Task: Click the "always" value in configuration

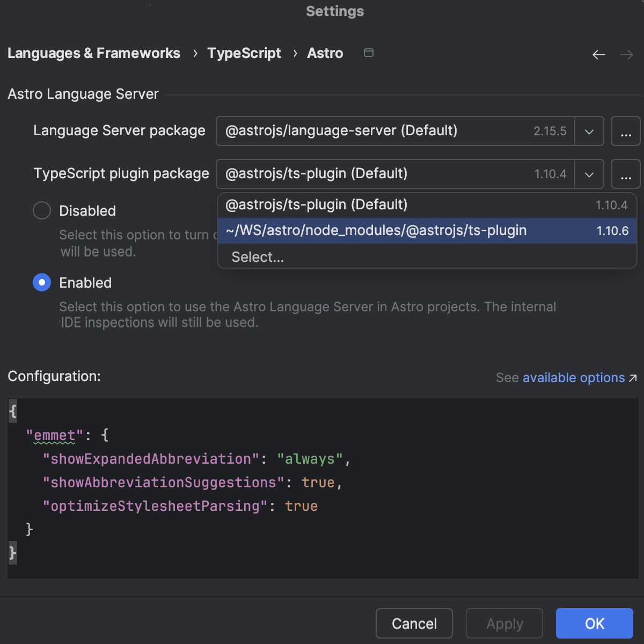Action: click(310, 459)
